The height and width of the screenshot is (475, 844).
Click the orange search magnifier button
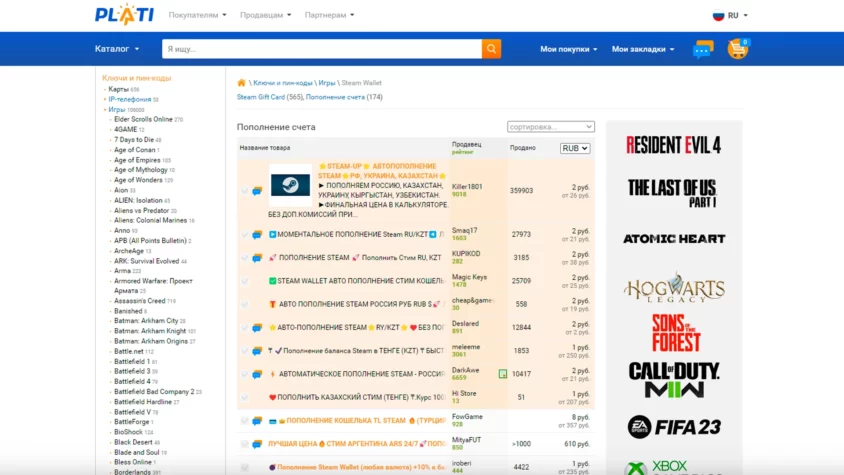(x=491, y=49)
